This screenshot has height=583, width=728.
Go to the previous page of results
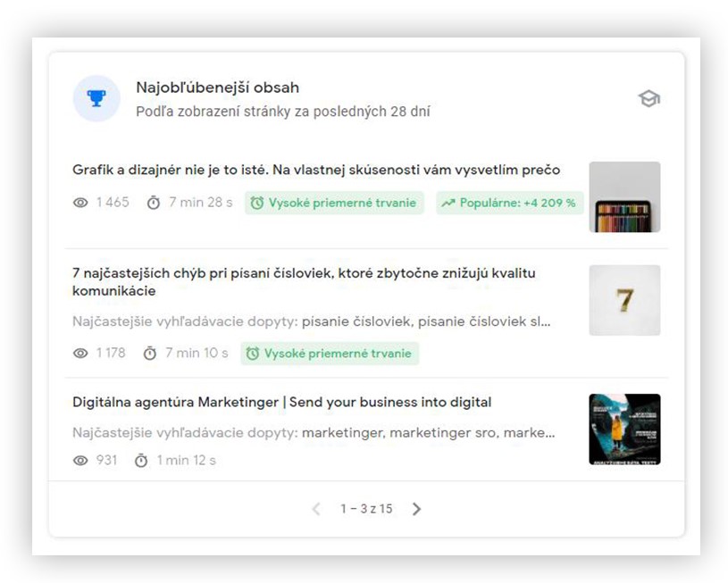click(316, 509)
